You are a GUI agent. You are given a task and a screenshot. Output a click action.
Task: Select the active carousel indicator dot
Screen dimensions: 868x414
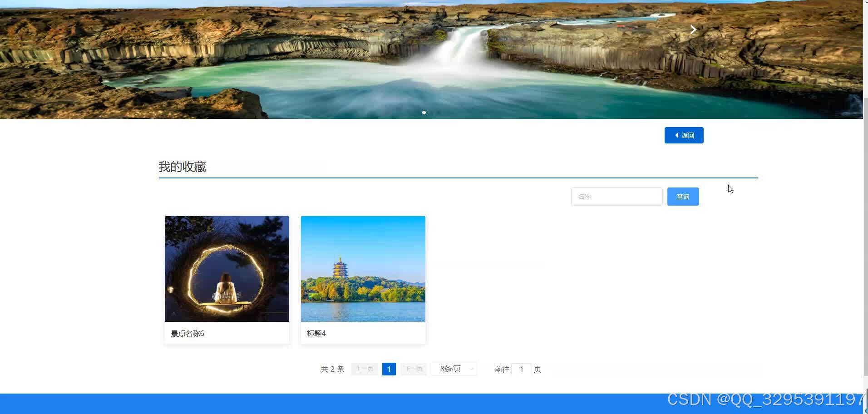tap(424, 113)
